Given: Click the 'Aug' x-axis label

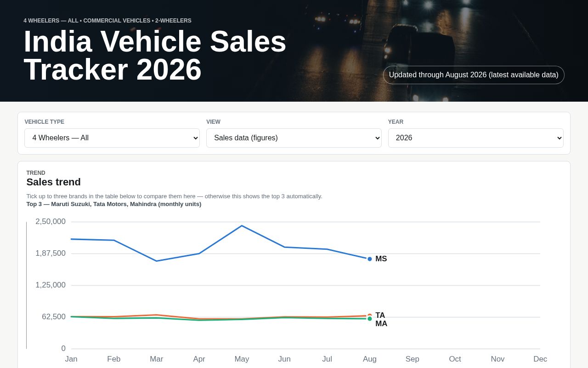Looking at the screenshot, I should pos(370,359).
